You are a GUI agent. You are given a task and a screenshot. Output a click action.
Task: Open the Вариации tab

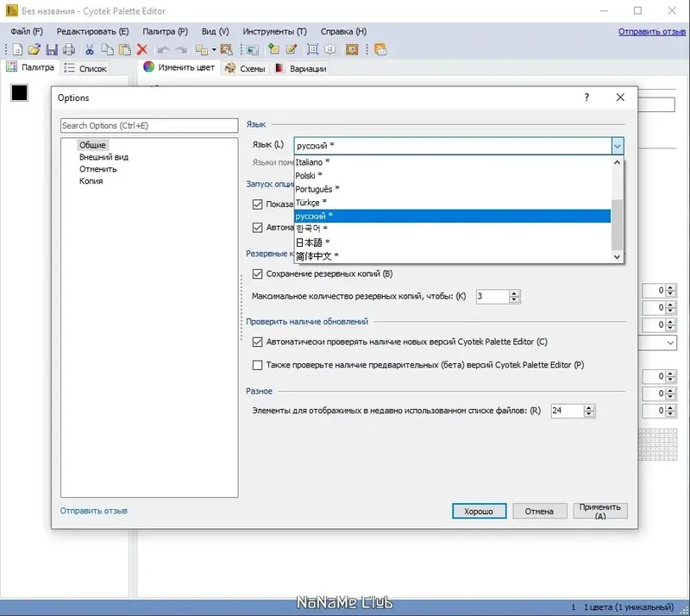[301, 69]
